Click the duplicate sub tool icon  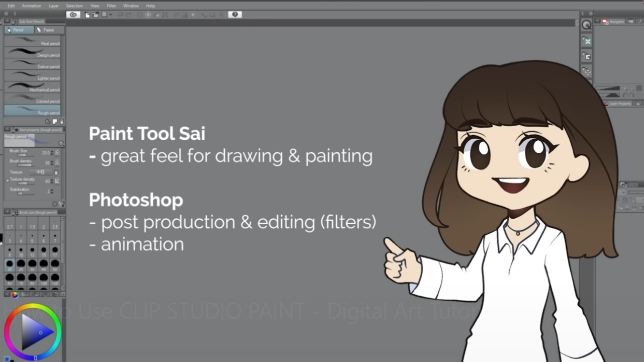pos(55,121)
